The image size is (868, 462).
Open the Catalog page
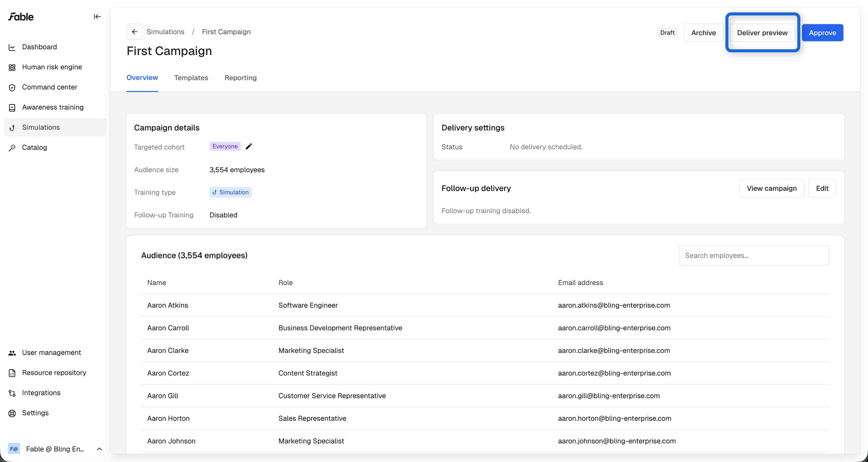click(x=55, y=147)
